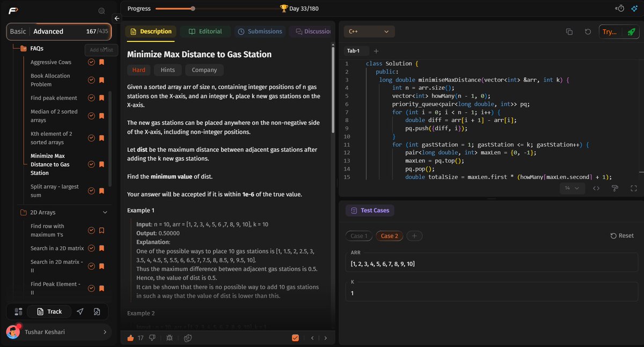Open the Add to list dropdown
Viewport: 644px width, 347px height.
(x=101, y=50)
